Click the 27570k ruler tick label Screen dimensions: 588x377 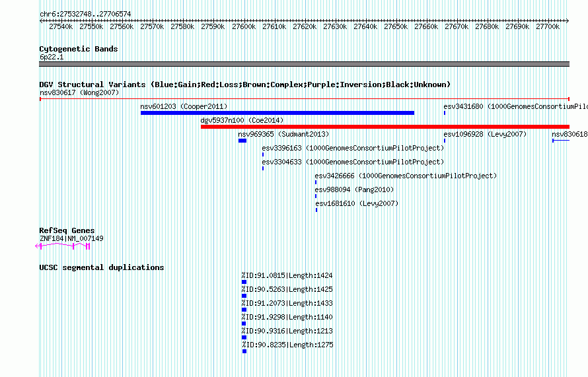click(x=152, y=26)
